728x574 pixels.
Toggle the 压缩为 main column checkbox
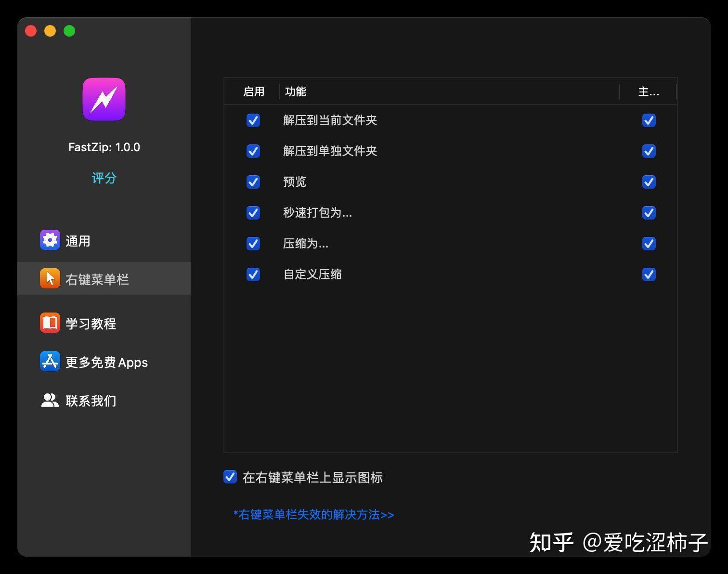click(x=649, y=244)
